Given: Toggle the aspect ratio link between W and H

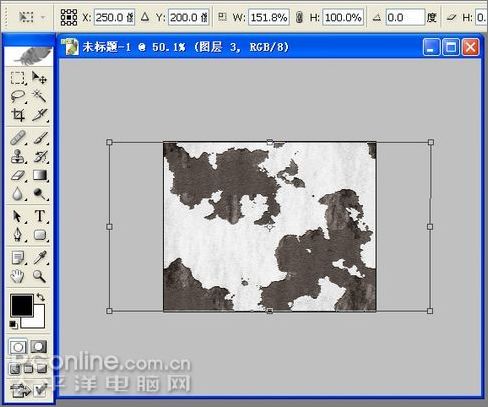Looking at the screenshot, I should coord(299,17).
